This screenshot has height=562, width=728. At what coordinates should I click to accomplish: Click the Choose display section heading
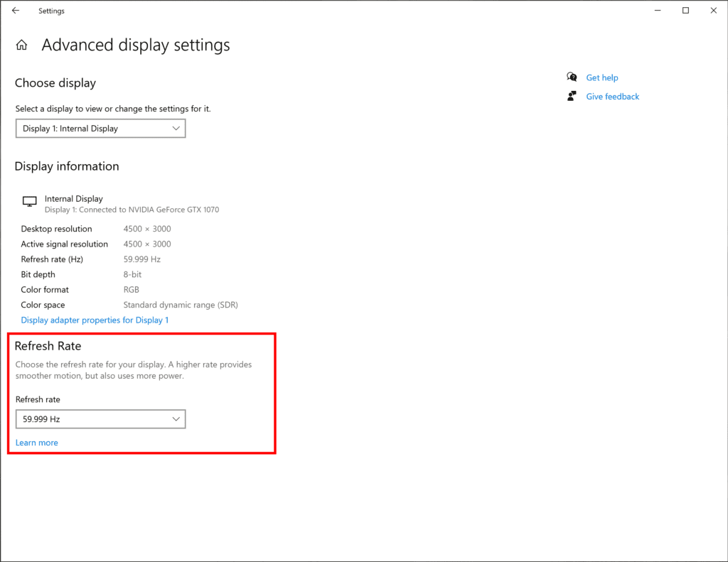click(55, 83)
